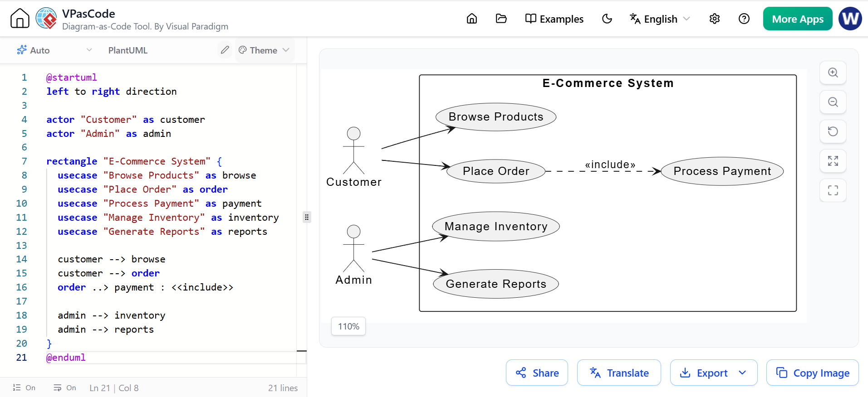
Task: Click the Manage Inventory use case oval
Action: pos(496,226)
